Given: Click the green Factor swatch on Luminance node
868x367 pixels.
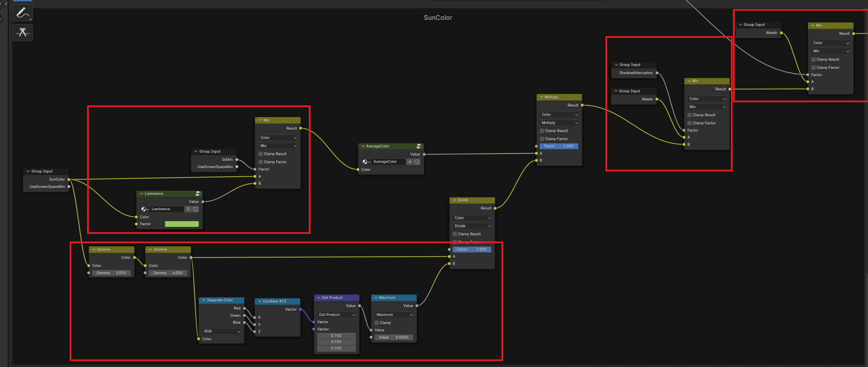Looking at the screenshot, I should [x=182, y=224].
